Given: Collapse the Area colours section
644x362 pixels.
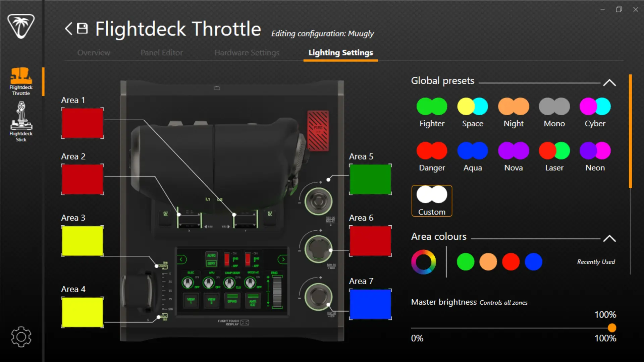Looking at the screenshot, I should [609, 238].
